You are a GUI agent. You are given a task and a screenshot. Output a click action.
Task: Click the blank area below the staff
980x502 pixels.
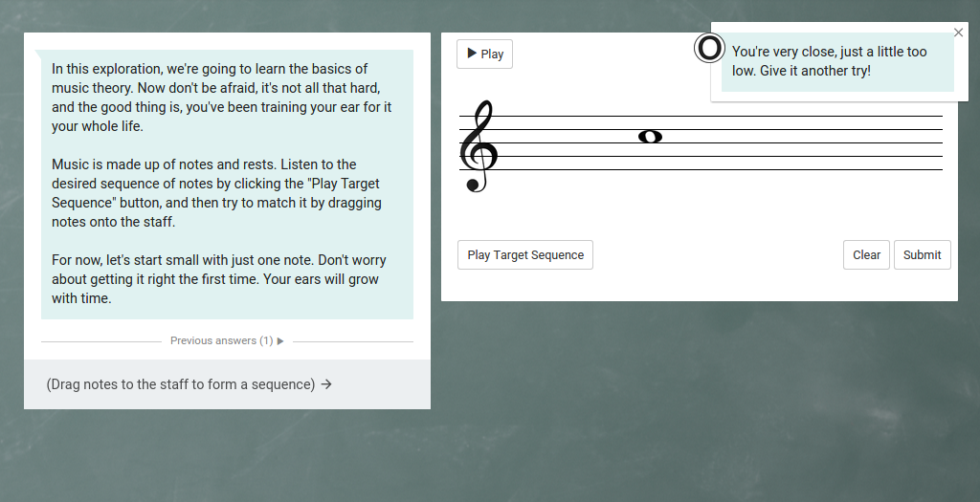point(699,210)
